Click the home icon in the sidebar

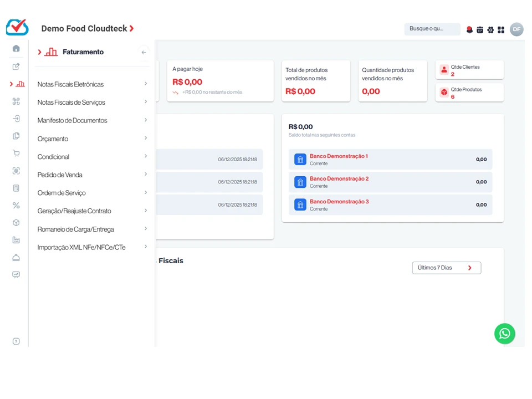16,49
